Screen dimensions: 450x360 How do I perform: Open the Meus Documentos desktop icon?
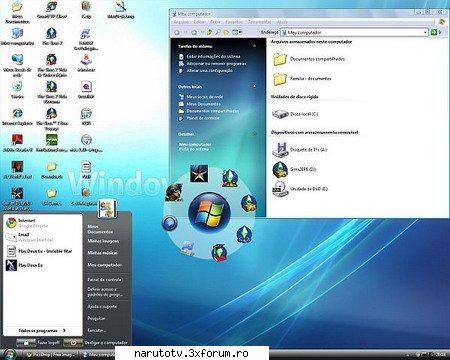(x=17, y=12)
